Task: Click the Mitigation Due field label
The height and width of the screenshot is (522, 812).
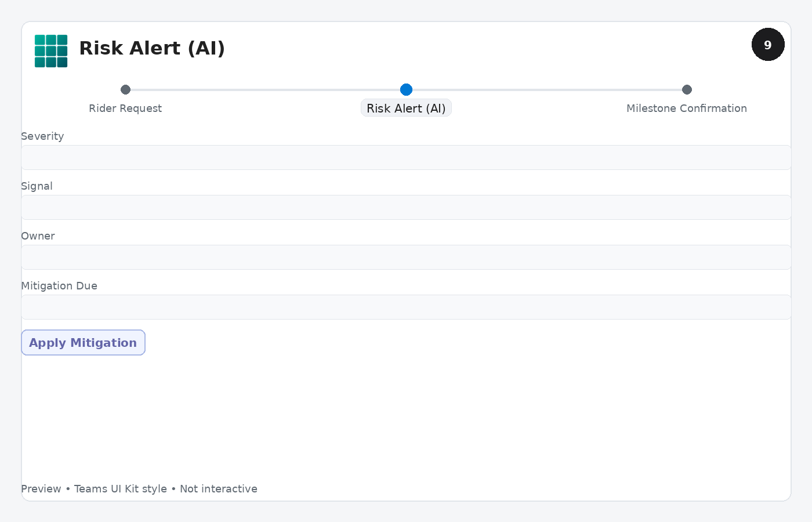Action: click(x=59, y=286)
